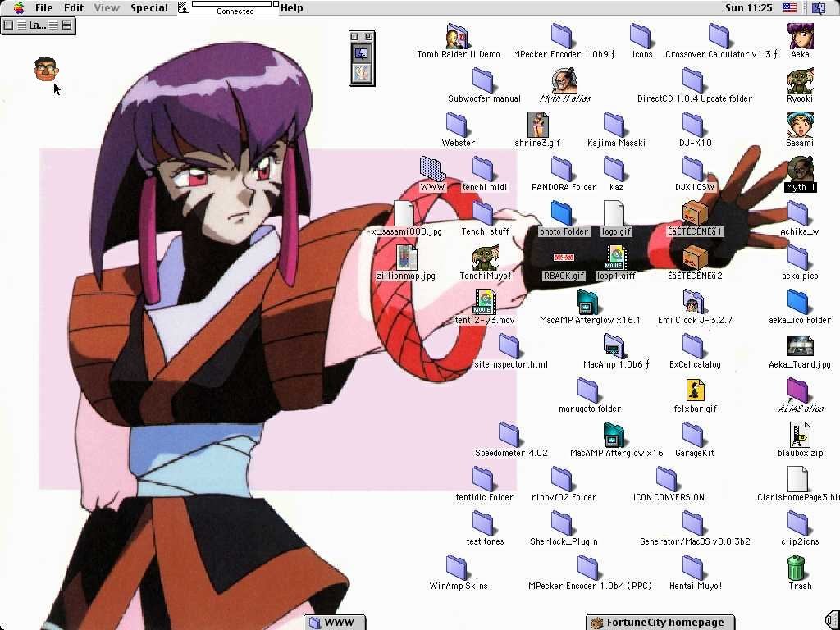The width and height of the screenshot is (840, 630).
Task: Select the blaubox.zip archive
Action: tap(800, 435)
